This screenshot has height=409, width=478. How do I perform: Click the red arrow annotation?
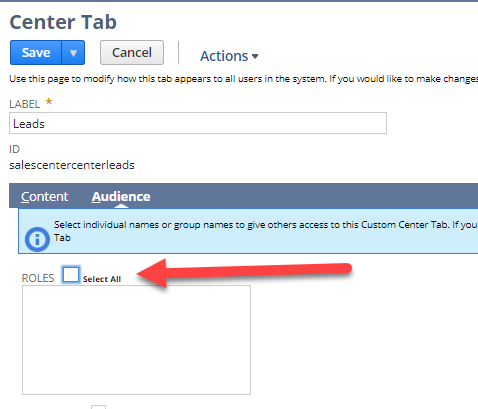[244, 273]
